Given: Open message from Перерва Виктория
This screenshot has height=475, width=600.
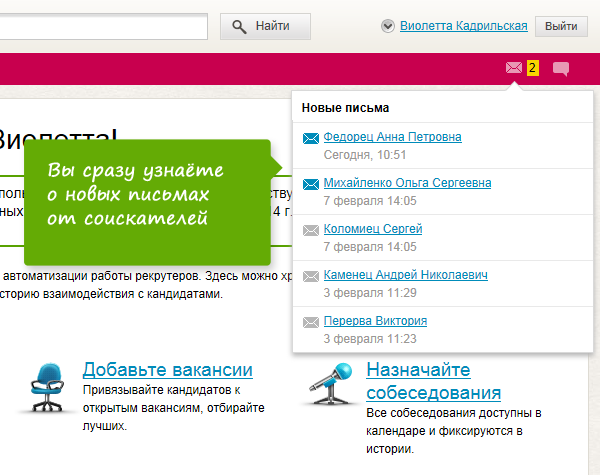Looking at the screenshot, I should tap(375, 321).
